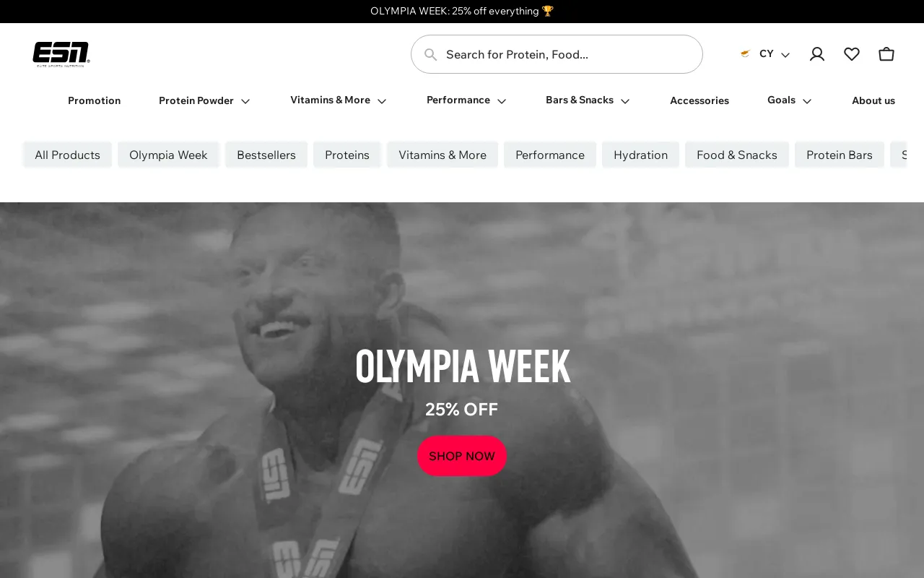The height and width of the screenshot is (578, 924).
Task: Click the search magnifier icon
Action: [x=431, y=54]
